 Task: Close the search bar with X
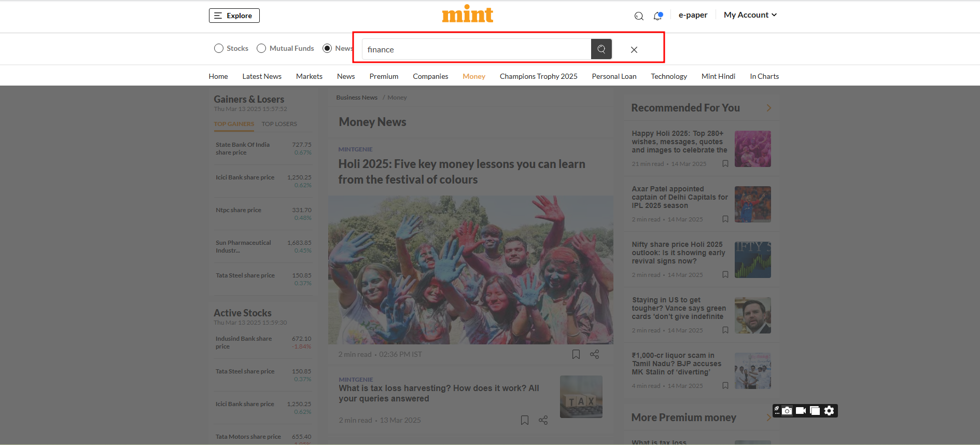pos(634,50)
